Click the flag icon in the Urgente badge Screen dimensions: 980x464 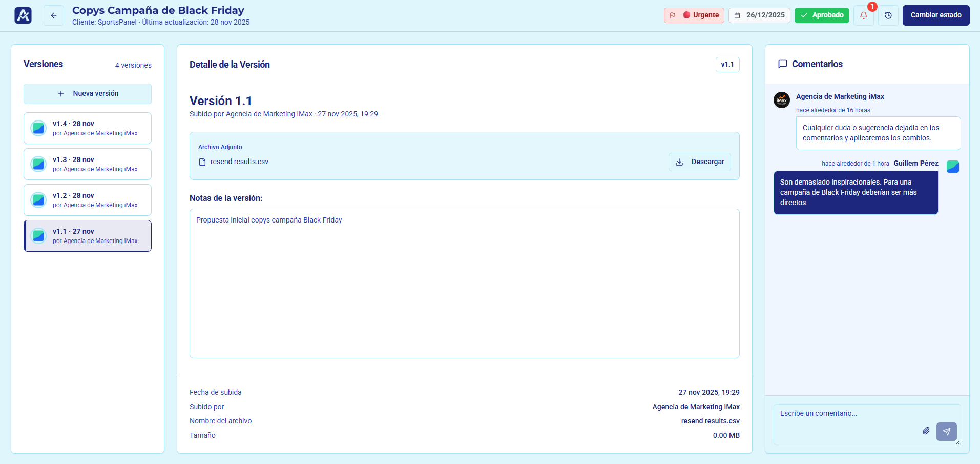click(673, 15)
